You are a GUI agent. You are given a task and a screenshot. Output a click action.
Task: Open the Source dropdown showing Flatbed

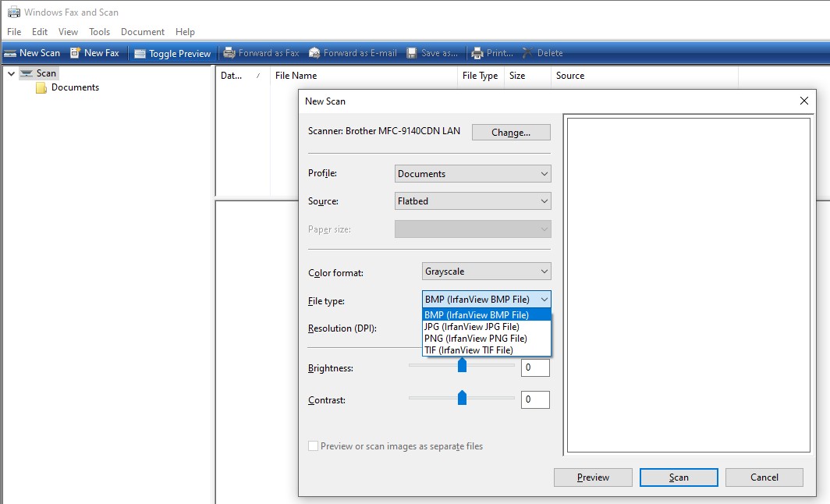[473, 201]
